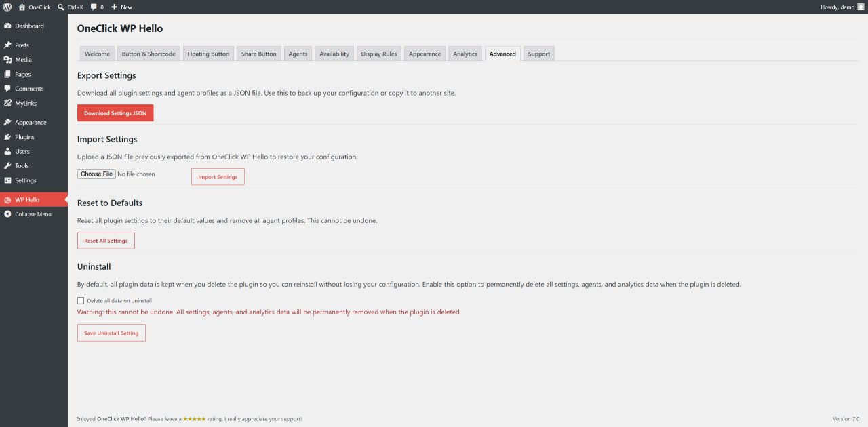Click the Dashboard label in sidebar
868x427 pixels.
pos(29,26)
